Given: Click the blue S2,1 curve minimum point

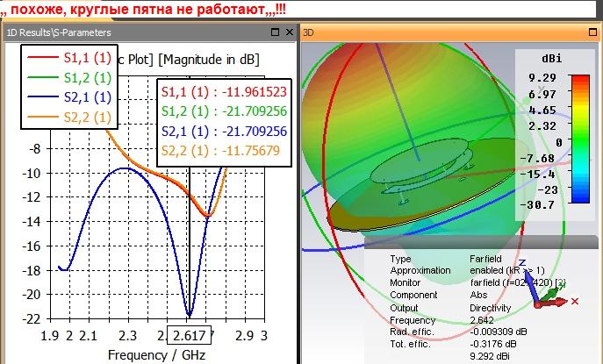Looking at the screenshot, I should pyautogui.click(x=189, y=315).
